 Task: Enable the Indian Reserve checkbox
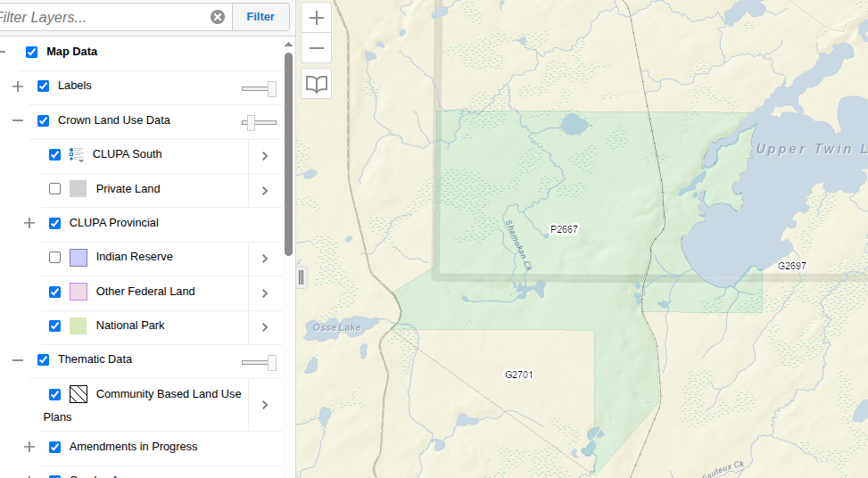pos(54,257)
